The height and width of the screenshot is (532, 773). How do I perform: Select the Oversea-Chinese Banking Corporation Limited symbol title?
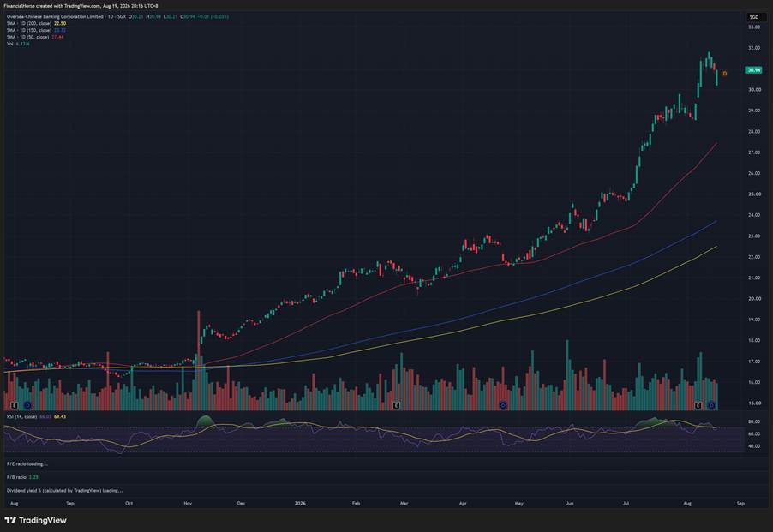click(x=55, y=17)
